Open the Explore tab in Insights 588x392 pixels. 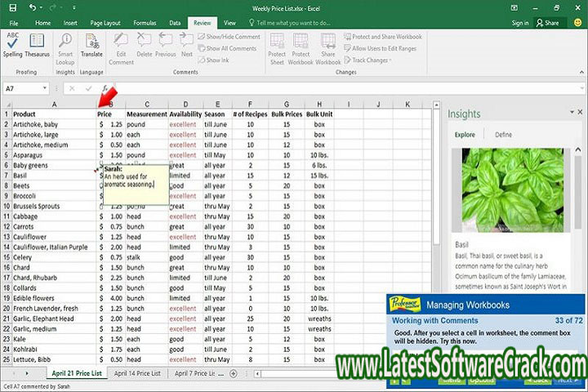pyautogui.click(x=465, y=135)
